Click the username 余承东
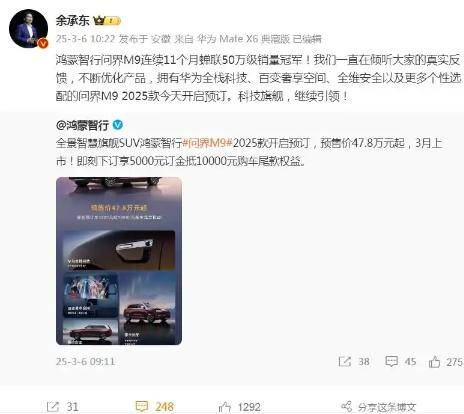Image resolution: width=464 pixels, height=414 pixels. [72, 21]
